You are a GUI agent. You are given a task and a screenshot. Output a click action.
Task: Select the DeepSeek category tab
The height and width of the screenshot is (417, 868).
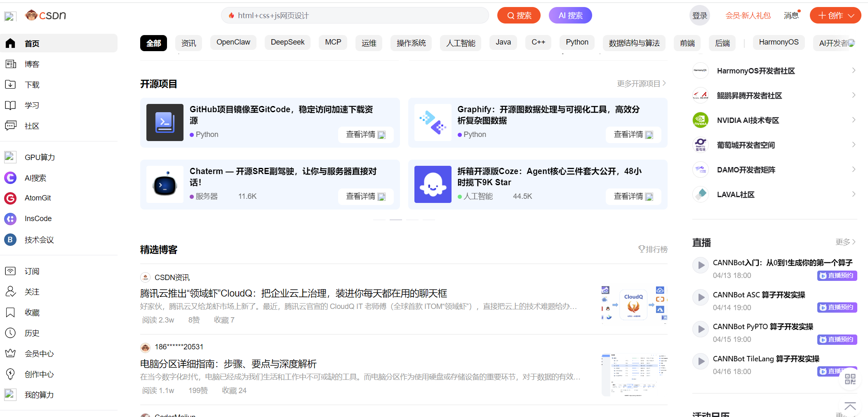click(287, 42)
